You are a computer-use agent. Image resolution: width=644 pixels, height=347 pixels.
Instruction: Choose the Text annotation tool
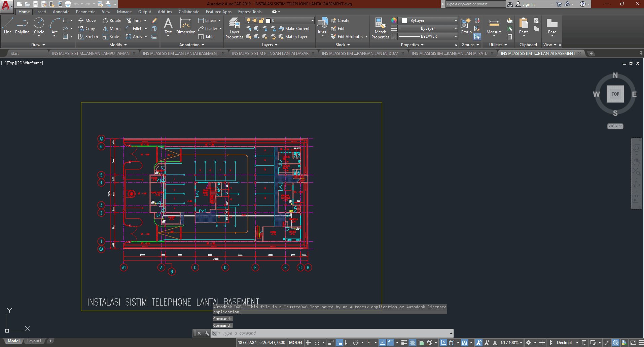[168, 26]
